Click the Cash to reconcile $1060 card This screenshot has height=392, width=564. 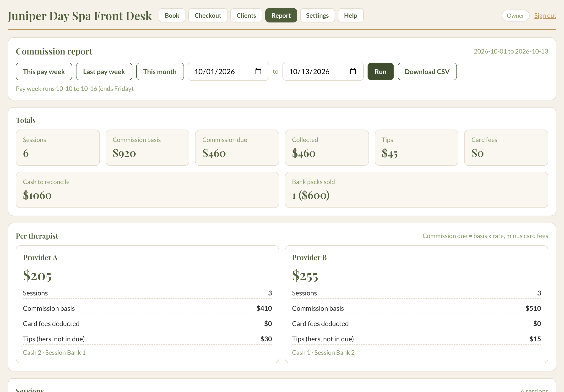point(147,190)
